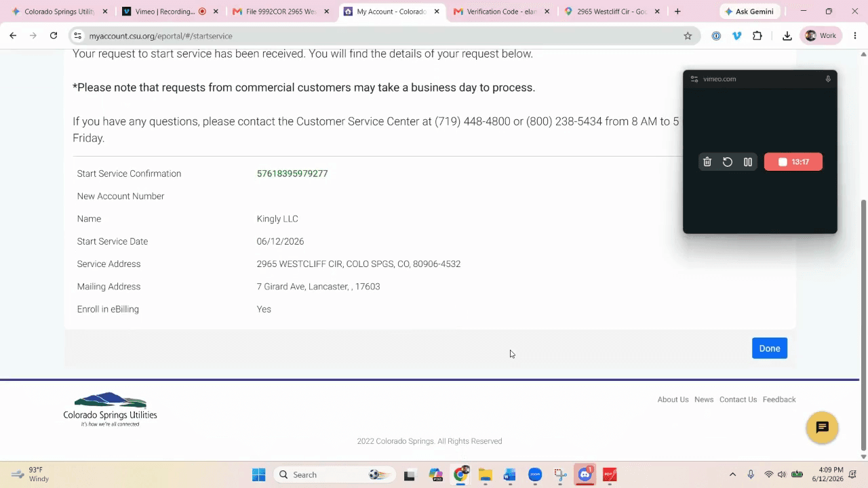Viewport: 868px width, 488px height.
Task: Show hidden system tray icons
Action: [x=732, y=474]
